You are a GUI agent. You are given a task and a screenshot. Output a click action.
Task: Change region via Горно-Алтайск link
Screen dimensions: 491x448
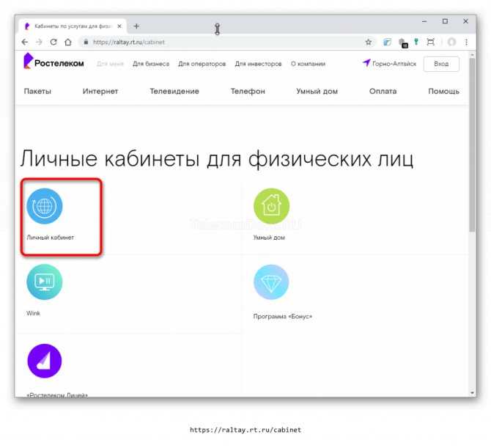[x=394, y=64]
